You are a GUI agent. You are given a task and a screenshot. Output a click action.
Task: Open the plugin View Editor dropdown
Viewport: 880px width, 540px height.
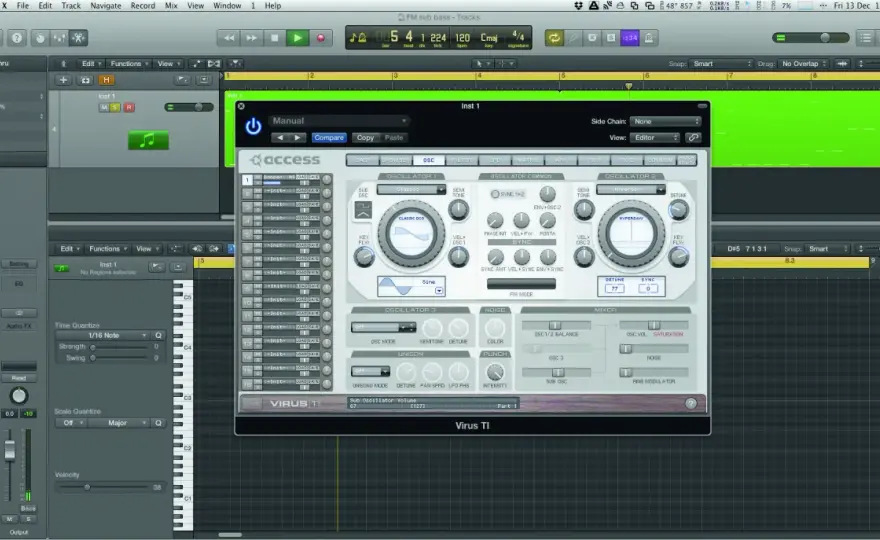655,138
